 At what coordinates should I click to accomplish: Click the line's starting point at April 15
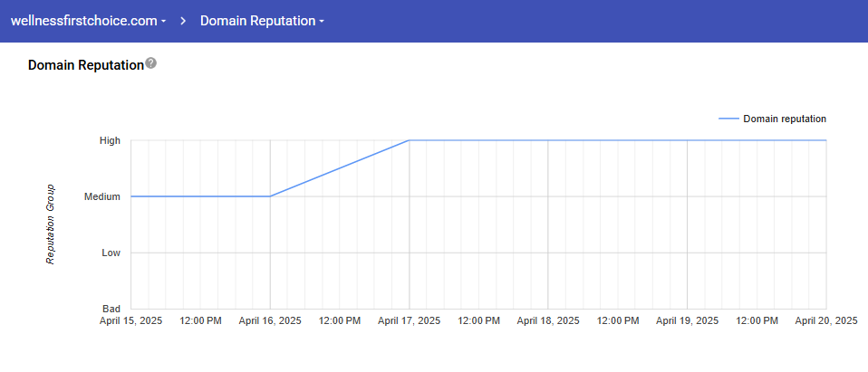point(131,196)
